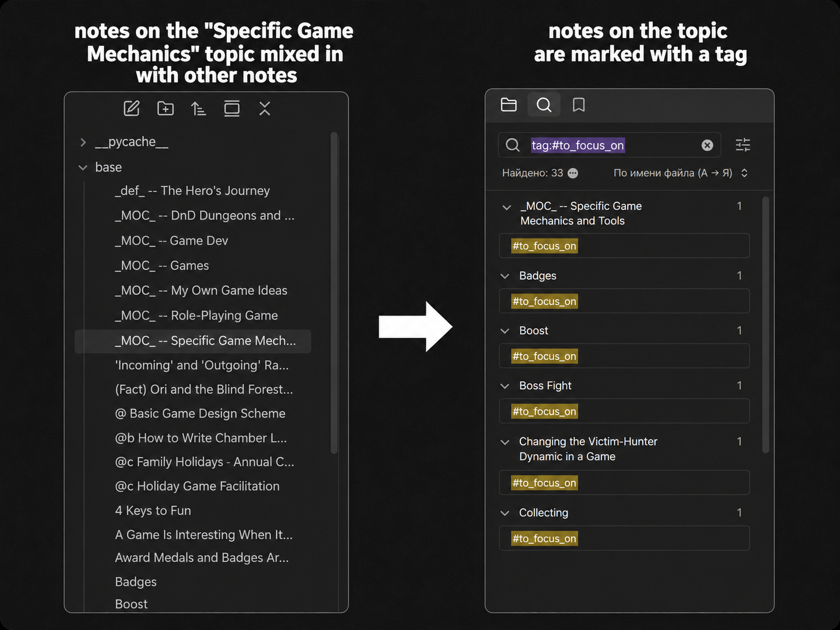Open more options next to results count
Image resolution: width=840 pixels, height=630 pixels.
point(573,173)
